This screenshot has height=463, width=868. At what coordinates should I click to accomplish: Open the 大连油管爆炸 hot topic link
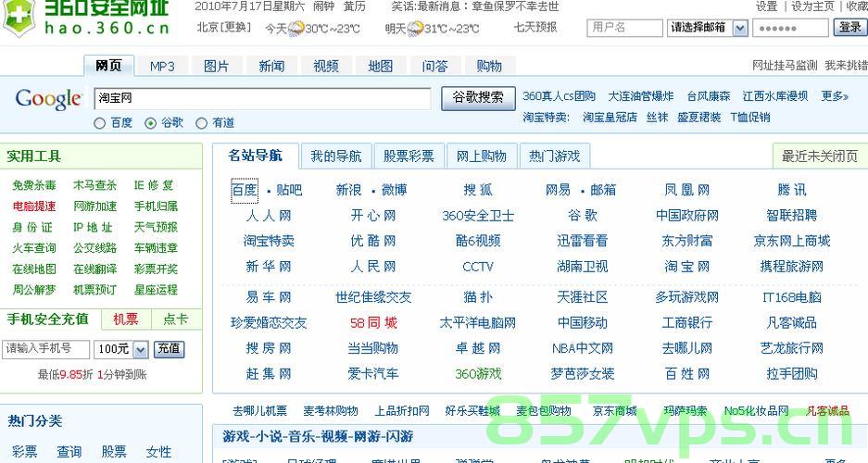pos(640,96)
